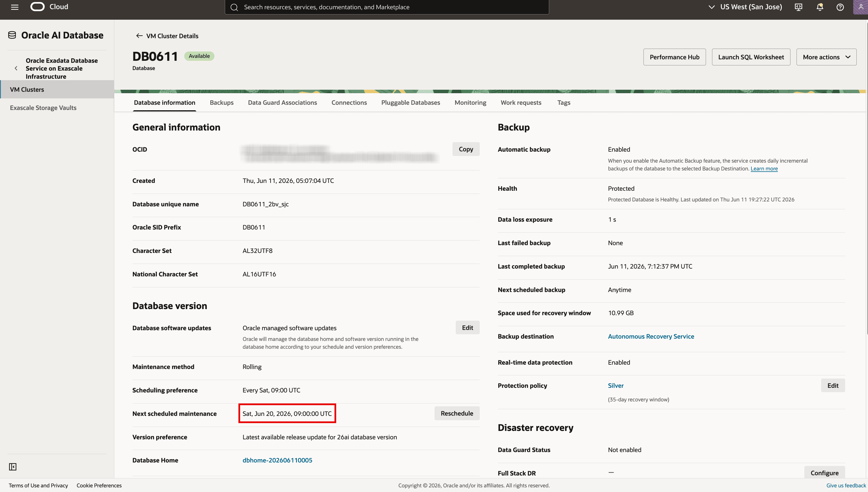
Task: Expand the More actions dropdown
Action: (826, 57)
